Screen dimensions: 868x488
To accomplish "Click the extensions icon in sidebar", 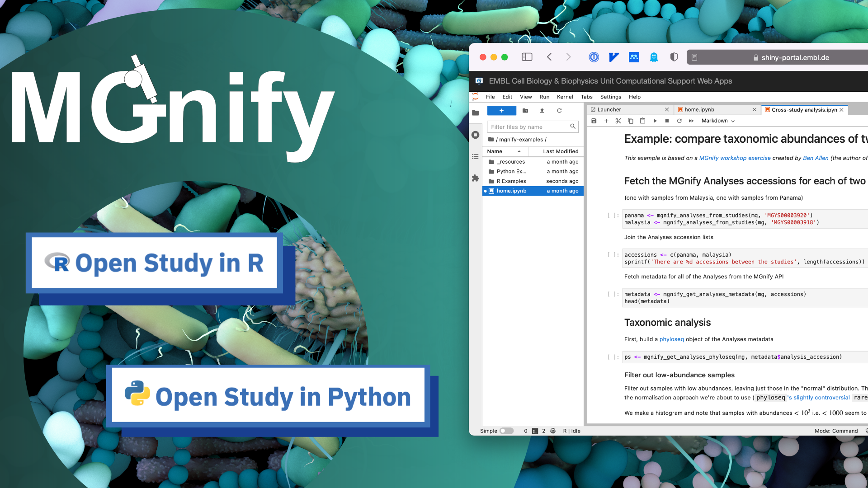I will coord(475,178).
